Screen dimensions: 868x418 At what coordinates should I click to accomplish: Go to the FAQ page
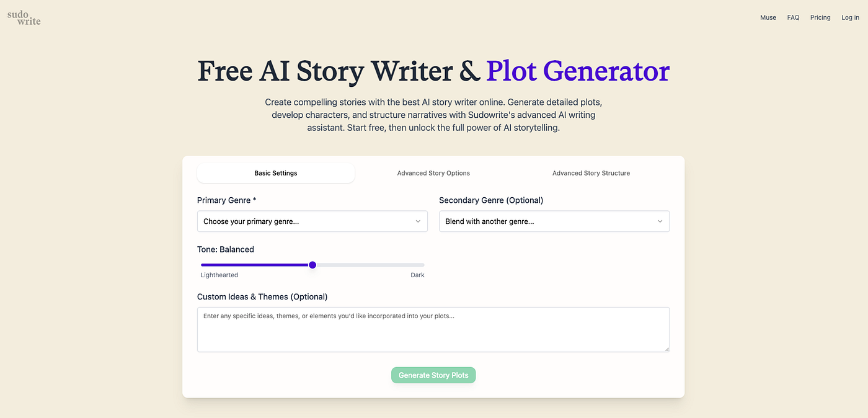[x=793, y=17]
